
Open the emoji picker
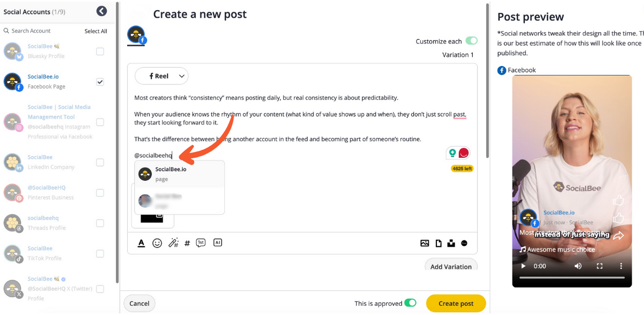click(157, 243)
